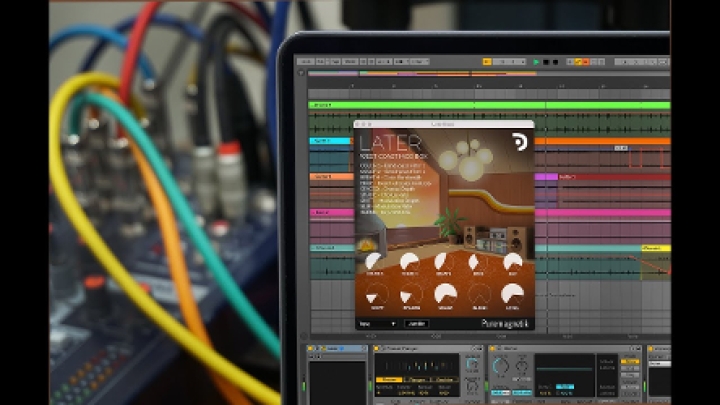Toggle activator of the rightmost device

coord(651,349)
